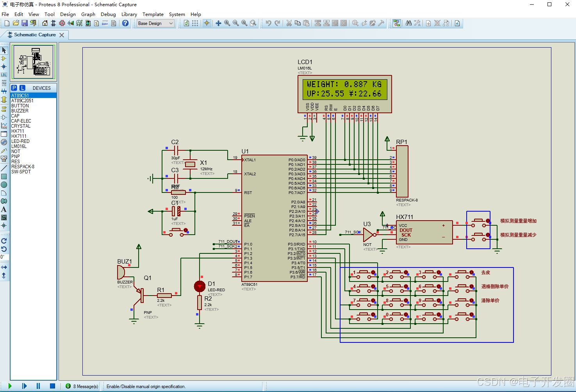The height and width of the screenshot is (392, 576).
Task: Open the Base Design variant dropdown
Action: (x=155, y=23)
